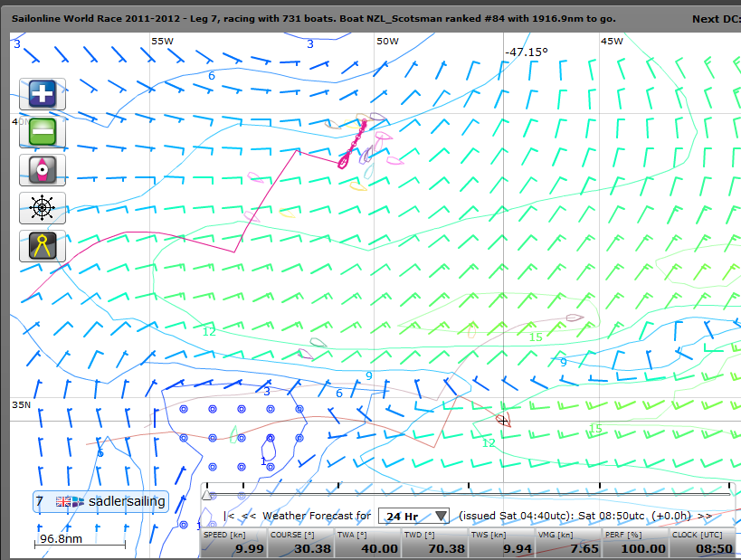Center map on boat with pink boat icon
Image resolution: width=741 pixels, height=560 pixels.
point(42,170)
